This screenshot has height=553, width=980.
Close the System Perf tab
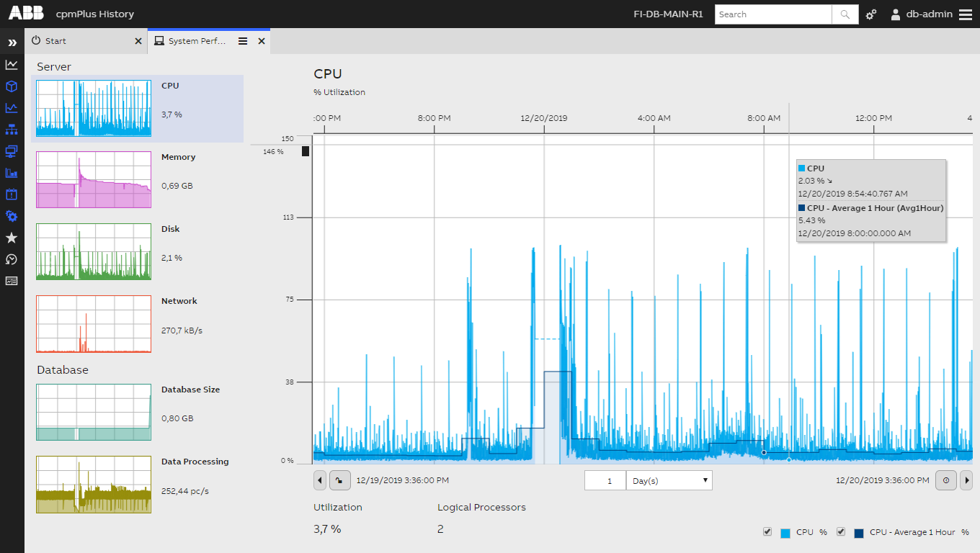[x=262, y=41]
